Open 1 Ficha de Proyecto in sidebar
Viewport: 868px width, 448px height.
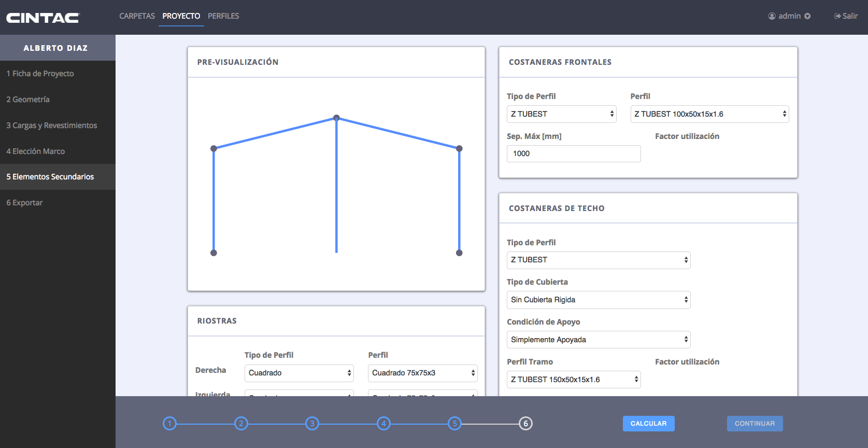coord(58,74)
